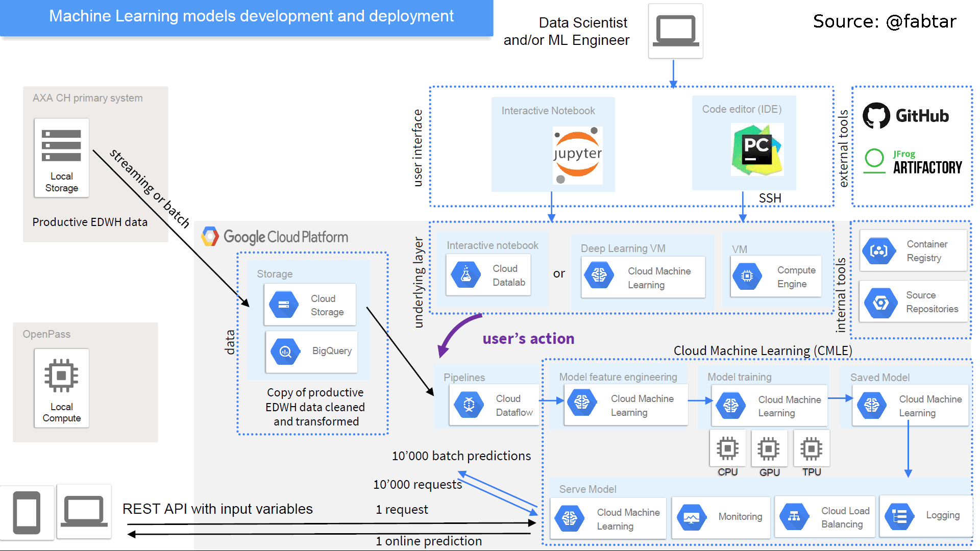Click 'REST API with input variables' text

217,509
